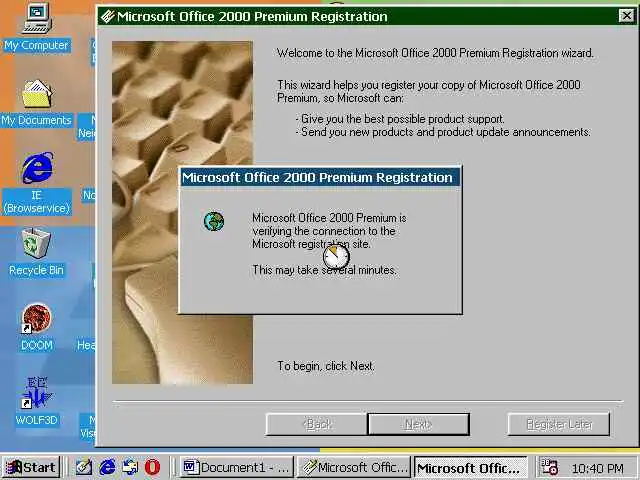Switch to first Microsoft Office taskbar button
Image resolution: width=640 pixels, height=480 pixels.
[x=354, y=467]
